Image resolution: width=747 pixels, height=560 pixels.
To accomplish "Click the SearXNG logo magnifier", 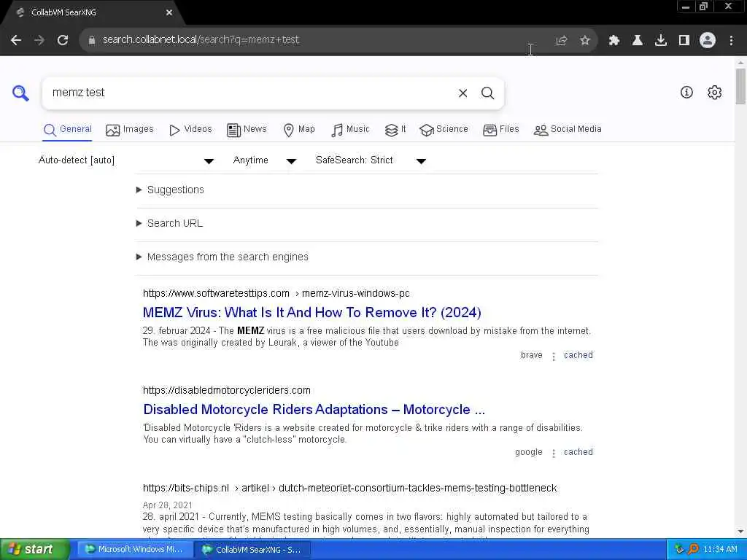I will pos(20,93).
